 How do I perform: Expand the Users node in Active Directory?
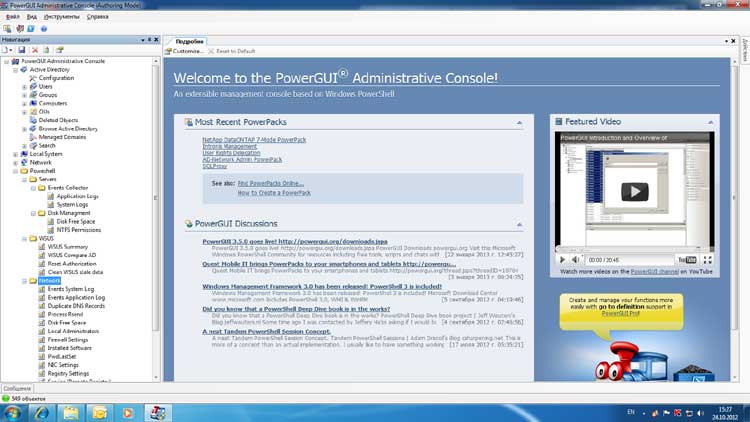pyautogui.click(x=24, y=87)
